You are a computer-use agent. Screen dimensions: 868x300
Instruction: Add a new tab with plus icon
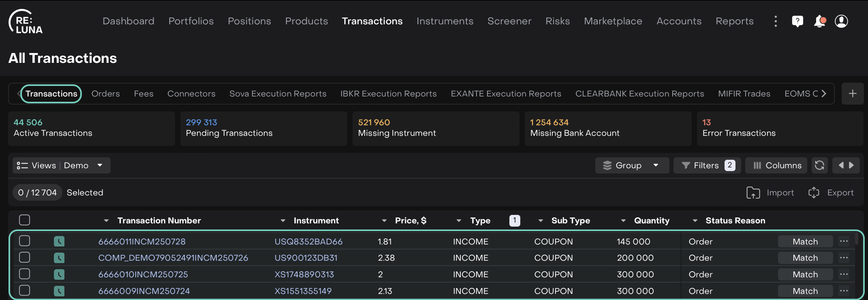click(853, 94)
